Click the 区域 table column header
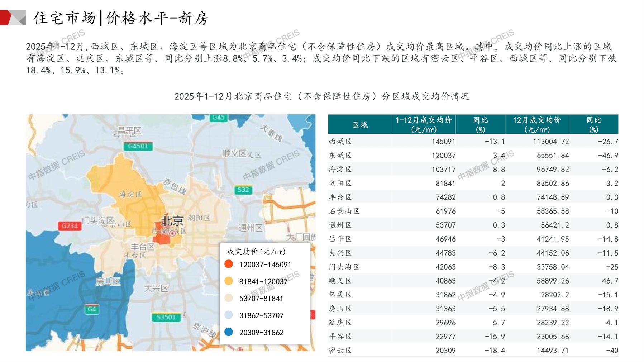644x362 pixels. (360, 125)
